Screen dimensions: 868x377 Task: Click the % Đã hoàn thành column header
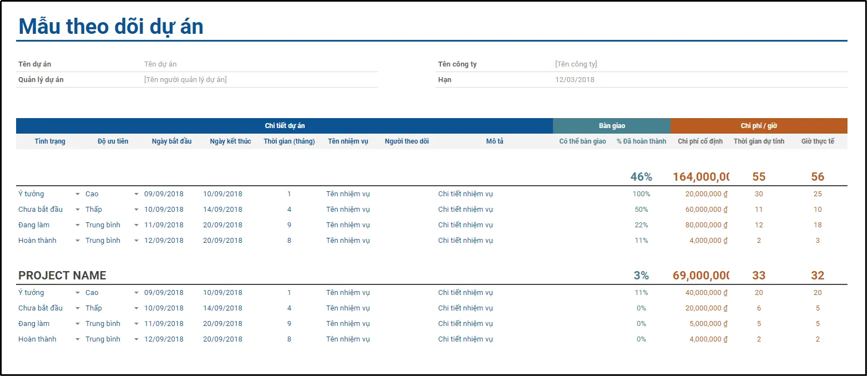click(x=641, y=141)
